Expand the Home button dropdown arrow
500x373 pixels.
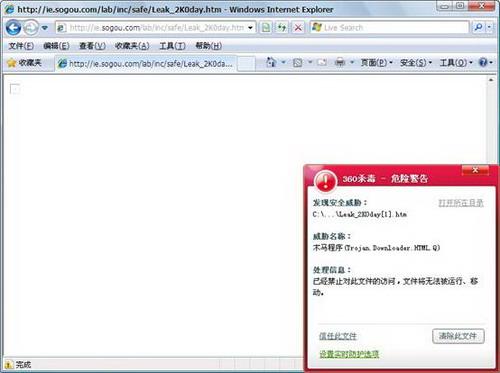pyautogui.click(x=283, y=62)
